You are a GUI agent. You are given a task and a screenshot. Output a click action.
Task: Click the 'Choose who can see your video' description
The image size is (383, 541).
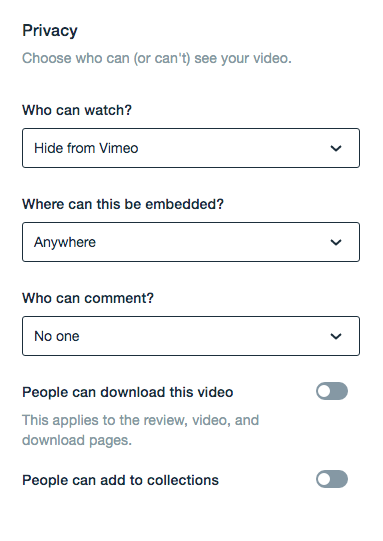[x=157, y=58]
